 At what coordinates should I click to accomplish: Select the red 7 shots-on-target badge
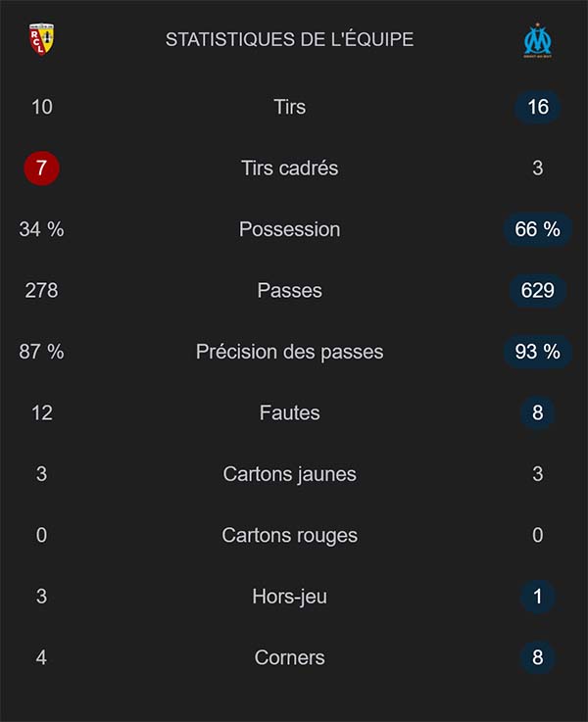41,168
